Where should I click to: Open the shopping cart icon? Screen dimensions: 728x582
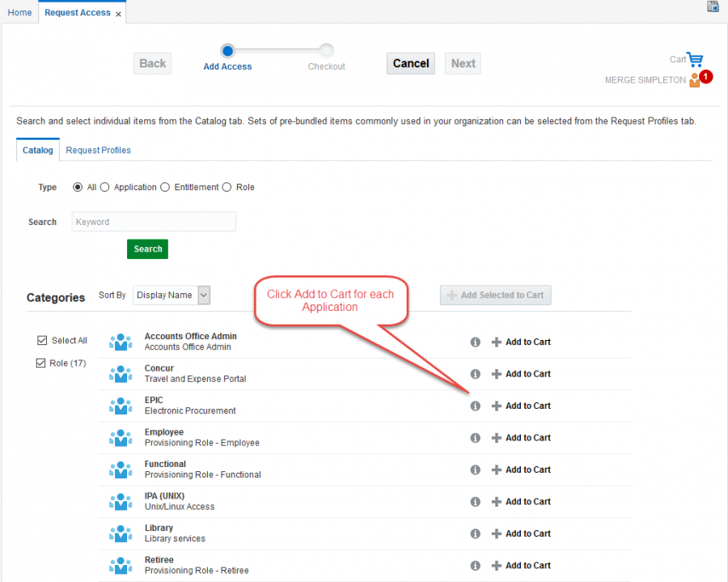695,60
